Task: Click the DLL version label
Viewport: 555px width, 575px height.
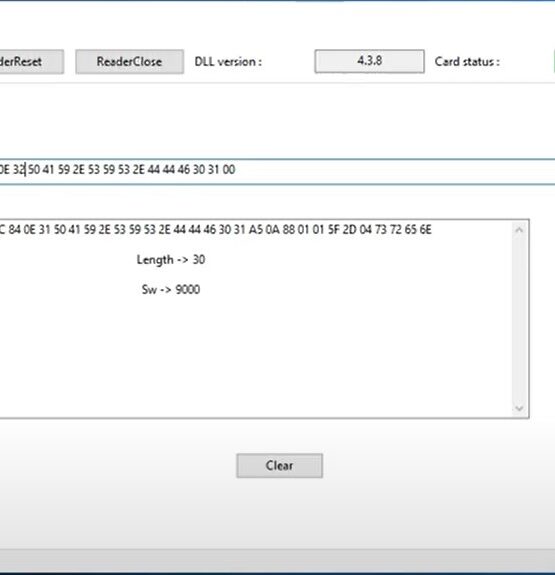Action: [x=228, y=62]
